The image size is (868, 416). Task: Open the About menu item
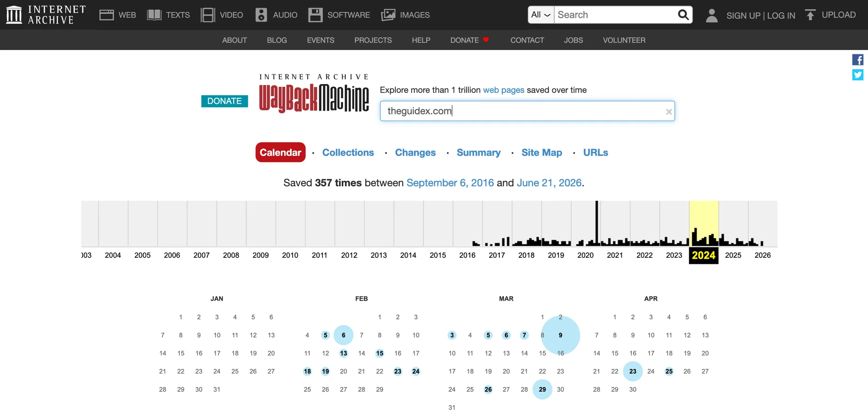(x=234, y=40)
